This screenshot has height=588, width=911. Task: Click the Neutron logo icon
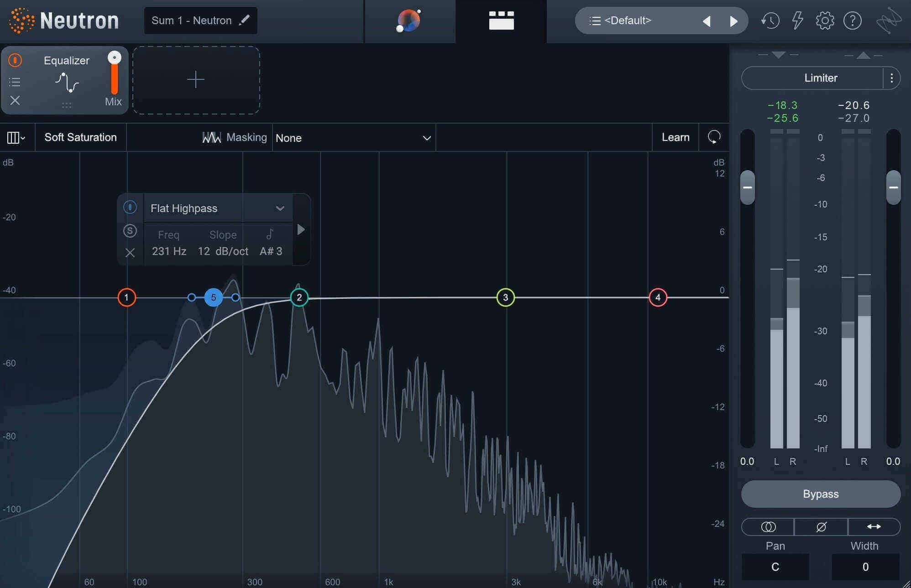(x=21, y=21)
